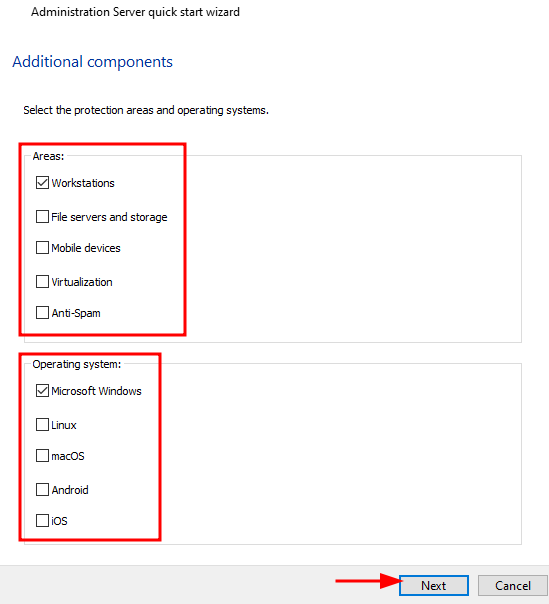Tick the iOS checkbox
This screenshot has width=549, height=604.
(42, 520)
